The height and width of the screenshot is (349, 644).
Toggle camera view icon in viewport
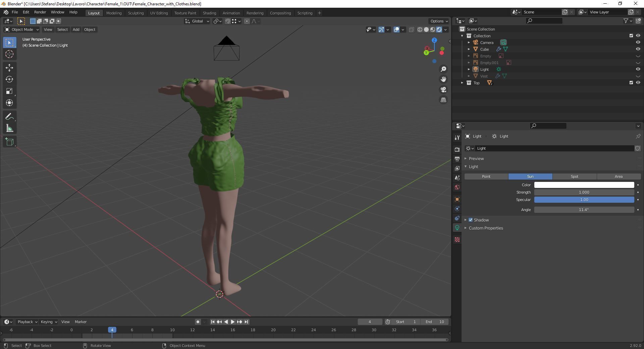click(x=443, y=90)
